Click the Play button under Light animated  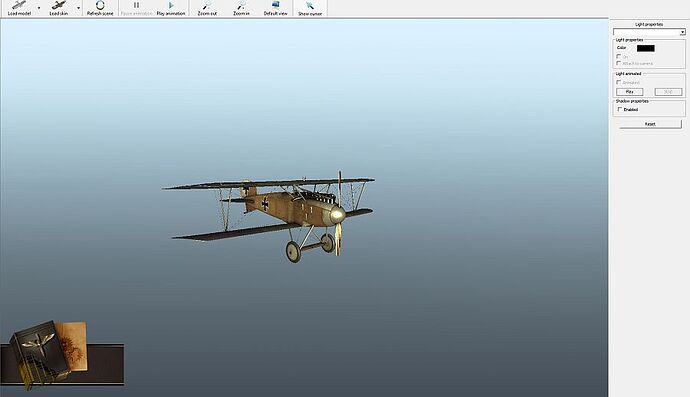[x=630, y=92]
